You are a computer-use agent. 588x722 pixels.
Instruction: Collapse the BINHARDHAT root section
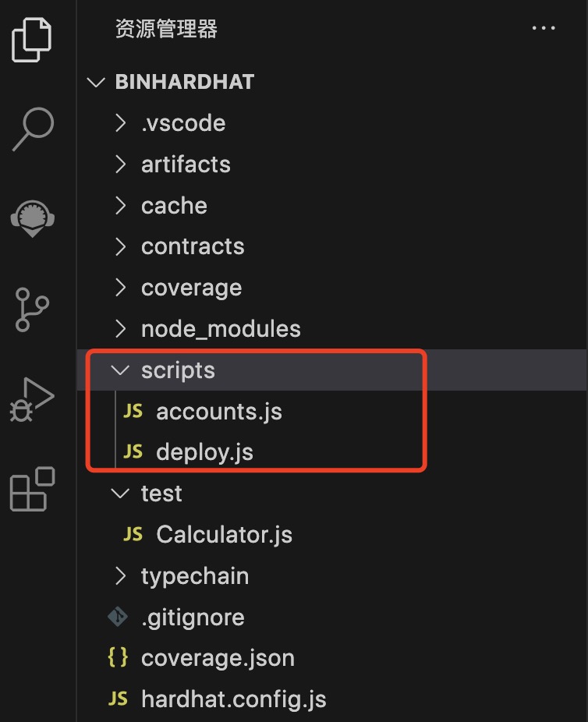coord(184,82)
